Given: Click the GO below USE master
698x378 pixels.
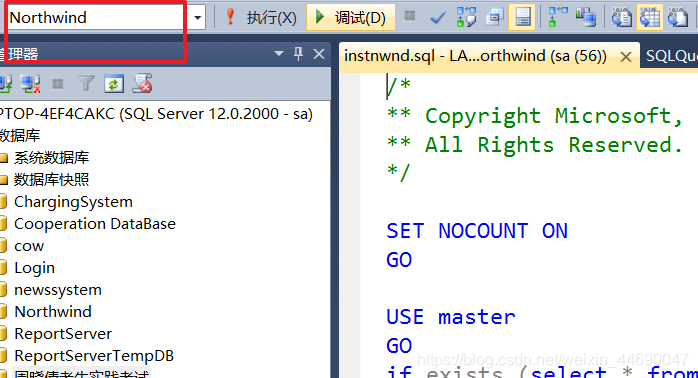Looking at the screenshot, I should (399, 345).
